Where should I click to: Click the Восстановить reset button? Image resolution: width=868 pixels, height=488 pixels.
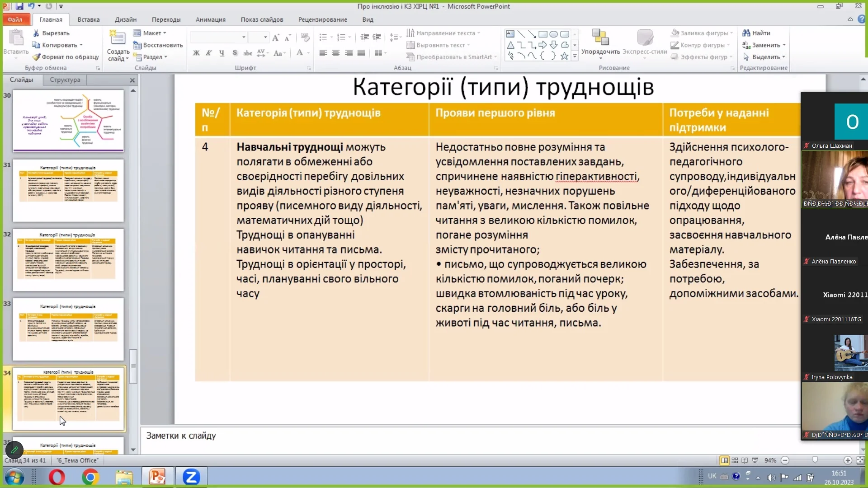pyautogui.click(x=158, y=45)
